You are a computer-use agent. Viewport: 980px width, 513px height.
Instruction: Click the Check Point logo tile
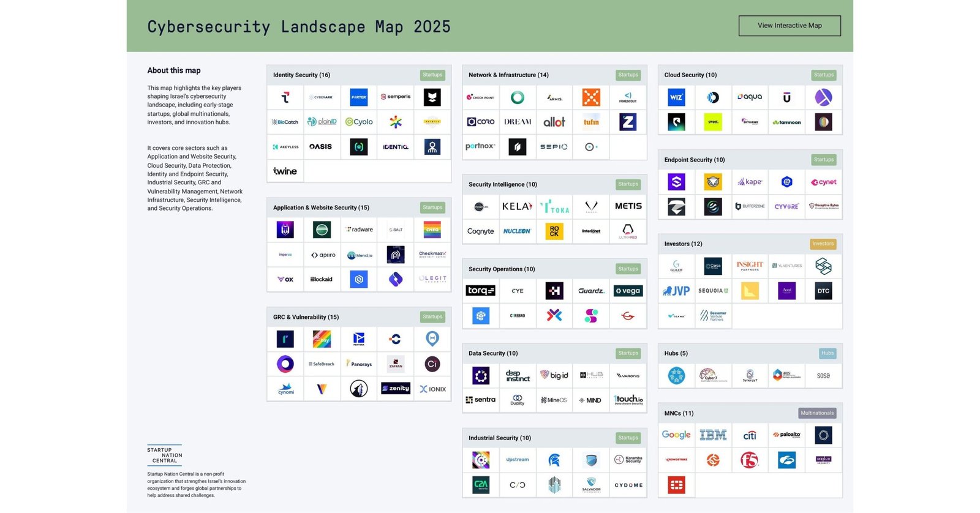pyautogui.click(x=481, y=97)
